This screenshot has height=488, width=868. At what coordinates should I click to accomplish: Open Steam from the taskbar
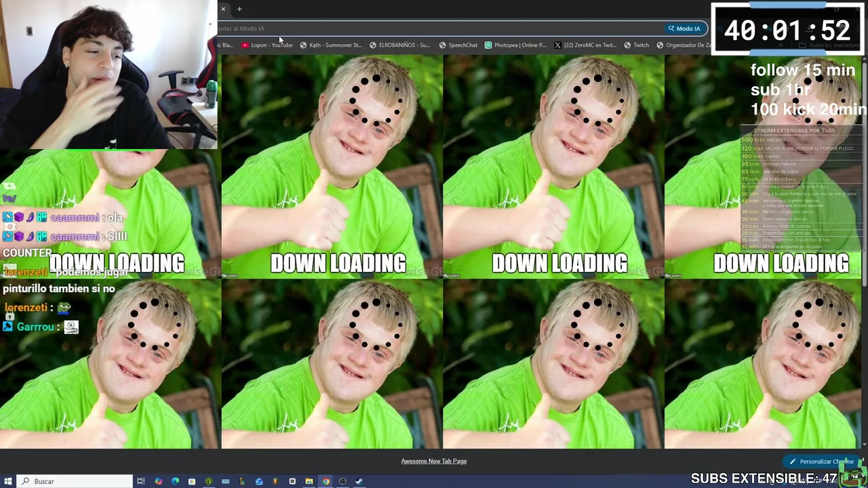[359, 481]
